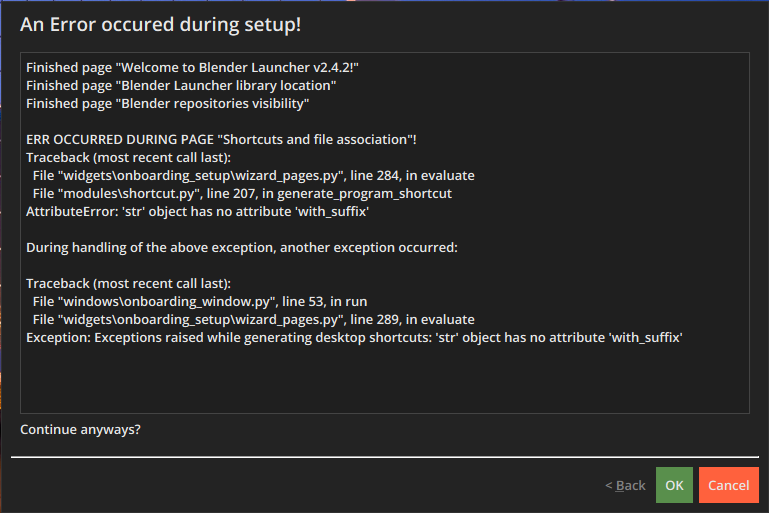Click the "Blender repositories visibility" log line
The image size is (769, 513).
[167, 103]
